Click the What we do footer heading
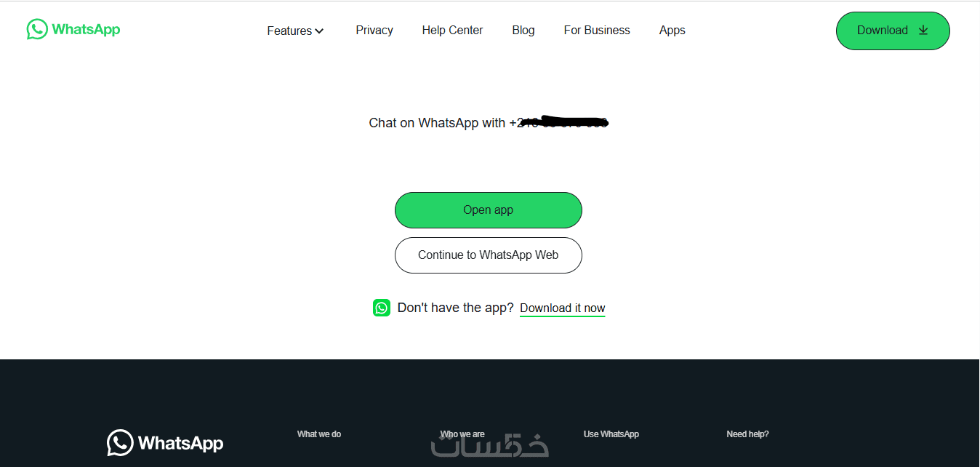The height and width of the screenshot is (467, 980). tap(319, 434)
